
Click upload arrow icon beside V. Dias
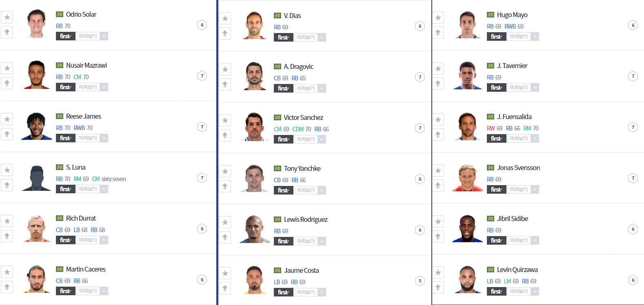coord(225,33)
